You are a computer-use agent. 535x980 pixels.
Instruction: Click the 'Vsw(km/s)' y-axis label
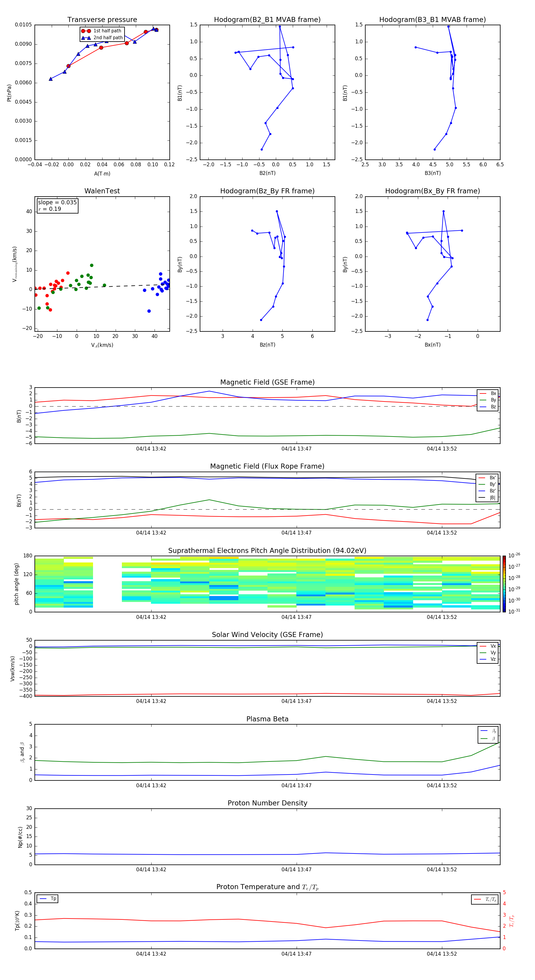point(12,668)
